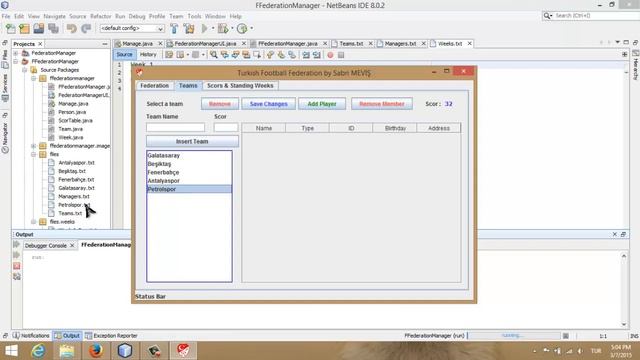The width and height of the screenshot is (640, 360).
Task: Click the Exception Reporter status bar item
Action: click(111, 336)
